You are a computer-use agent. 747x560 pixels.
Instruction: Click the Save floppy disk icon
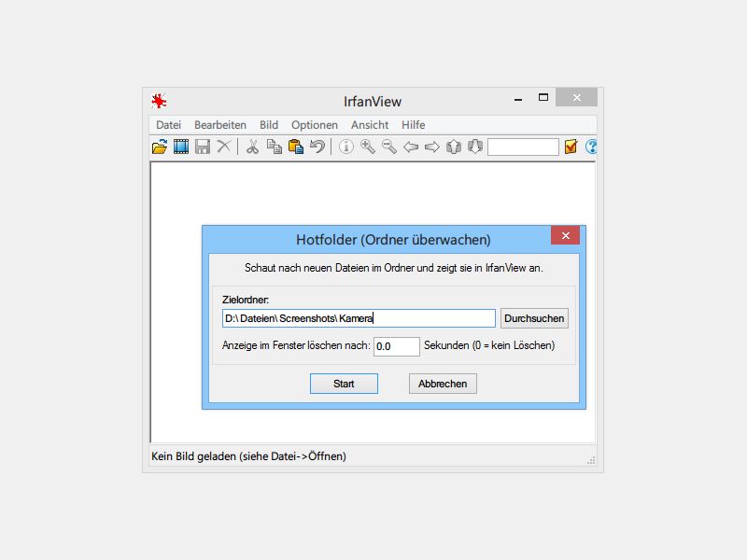pyautogui.click(x=203, y=147)
